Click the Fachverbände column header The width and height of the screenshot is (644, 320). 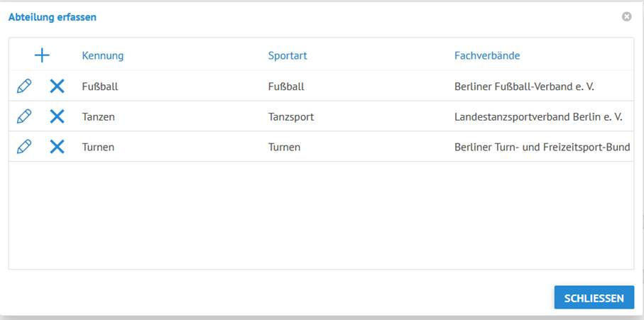[x=487, y=55]
